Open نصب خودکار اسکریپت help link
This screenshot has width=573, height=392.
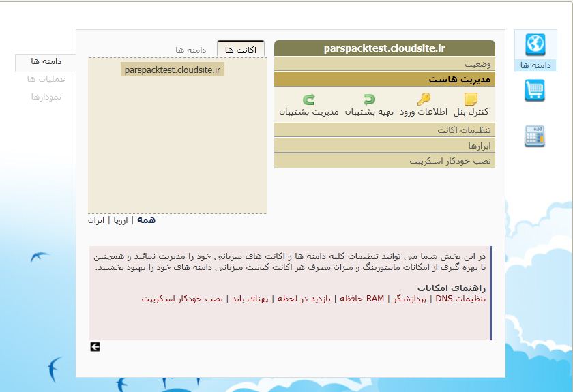click(182, 299)
